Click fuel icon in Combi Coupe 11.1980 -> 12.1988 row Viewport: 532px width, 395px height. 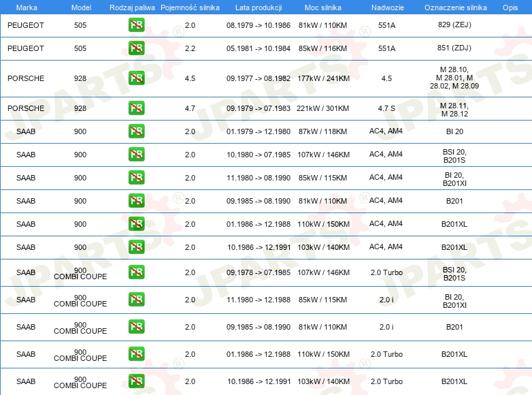(136, 299)
